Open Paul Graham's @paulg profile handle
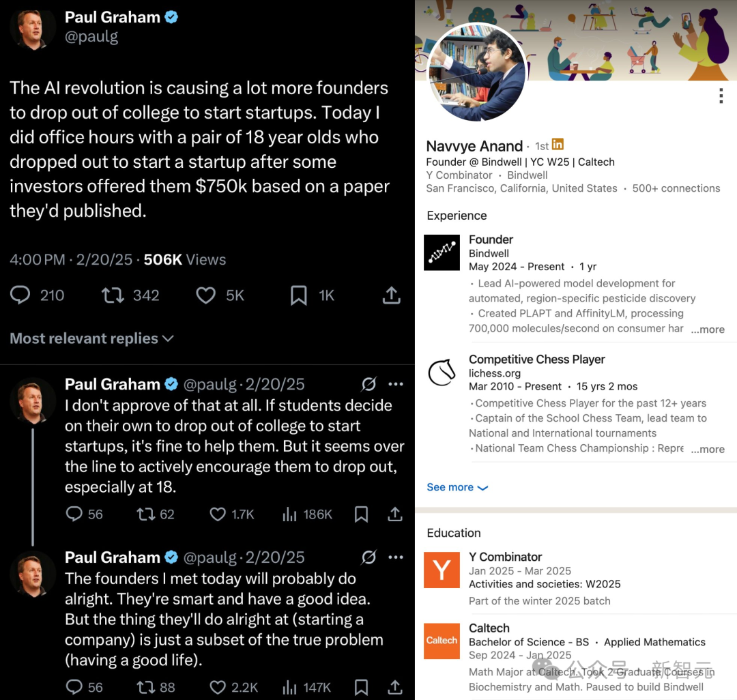The image size is (737, 700). click(91, 36)
